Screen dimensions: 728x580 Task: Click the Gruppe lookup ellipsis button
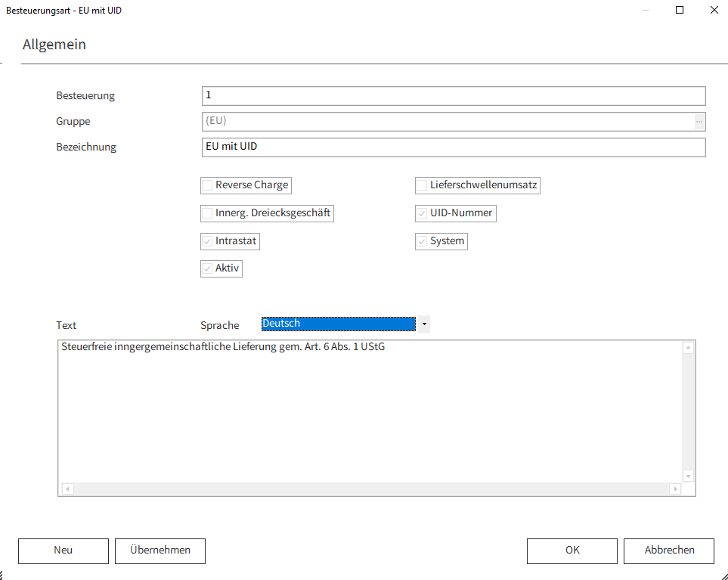[699, 122]
